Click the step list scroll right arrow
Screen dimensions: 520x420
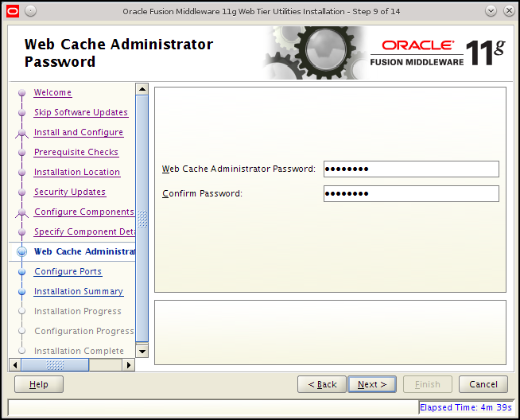point(129,365)
